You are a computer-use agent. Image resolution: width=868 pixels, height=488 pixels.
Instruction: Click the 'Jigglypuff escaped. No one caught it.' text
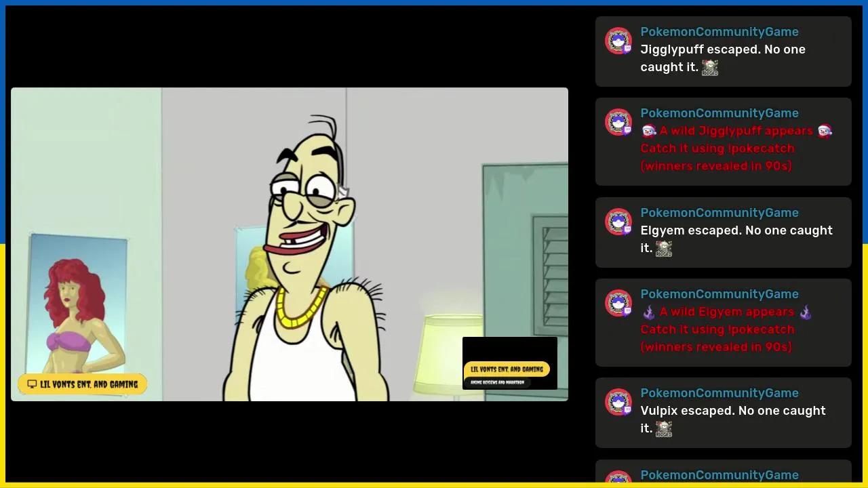coord(723,58)
